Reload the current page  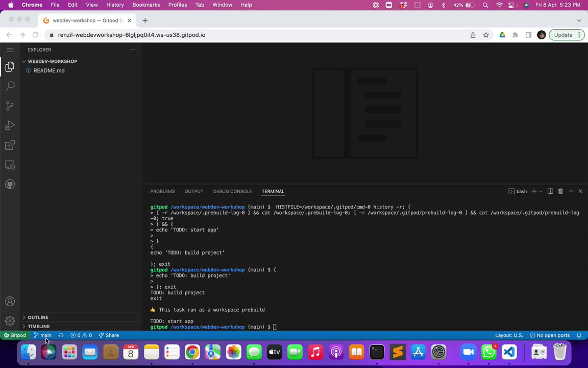(x=35, y=35)
